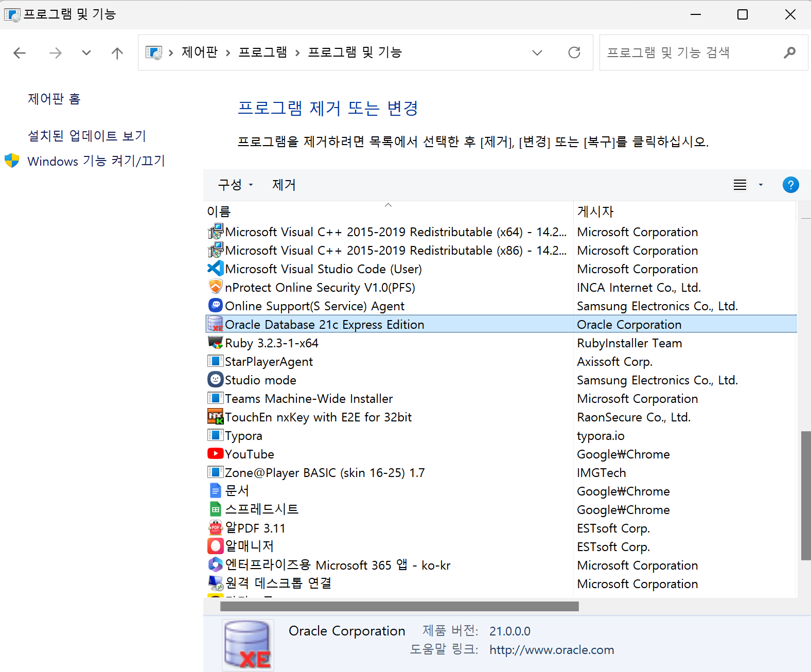Click the Ruby 3.2.3 installer icon
Image resolution: width=811 pixels, height=672 pixels.
(x=216, y=343)
